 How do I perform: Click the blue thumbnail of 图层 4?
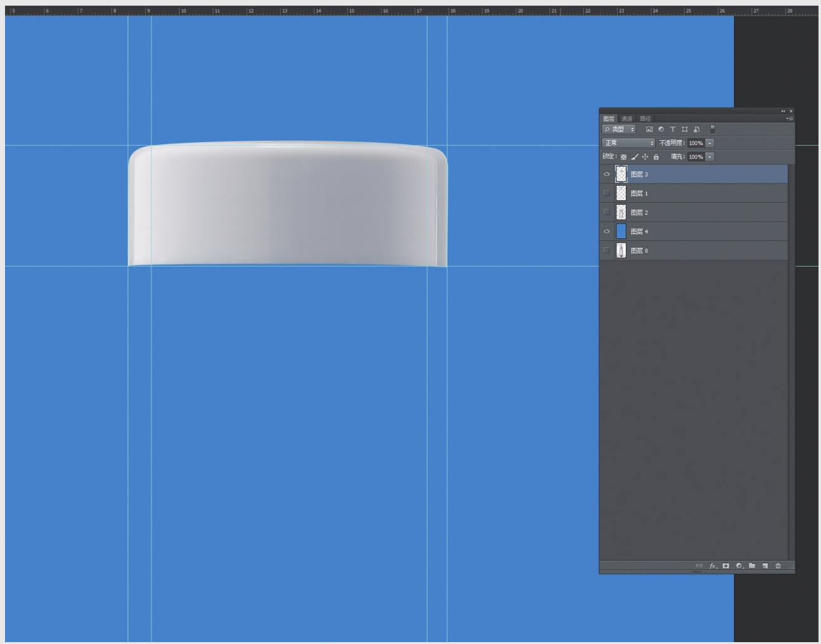click(x=621, y=232)
